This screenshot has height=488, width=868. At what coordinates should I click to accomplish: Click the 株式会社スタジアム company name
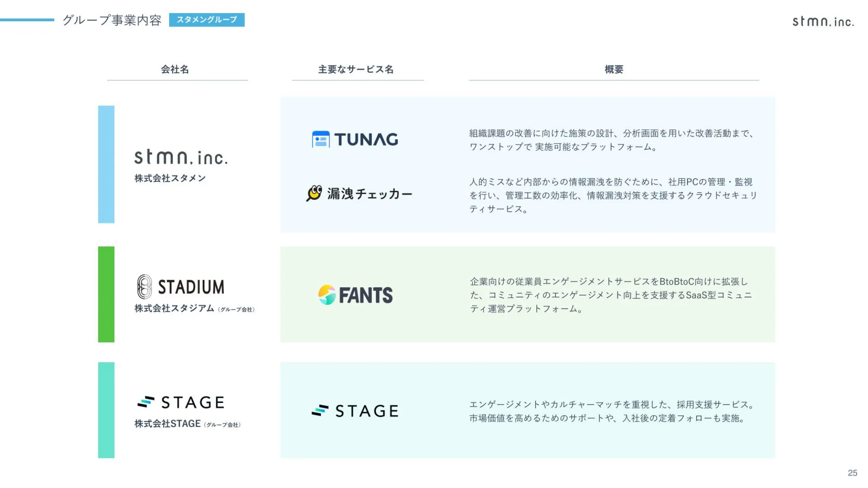click(x=174, y=308)
